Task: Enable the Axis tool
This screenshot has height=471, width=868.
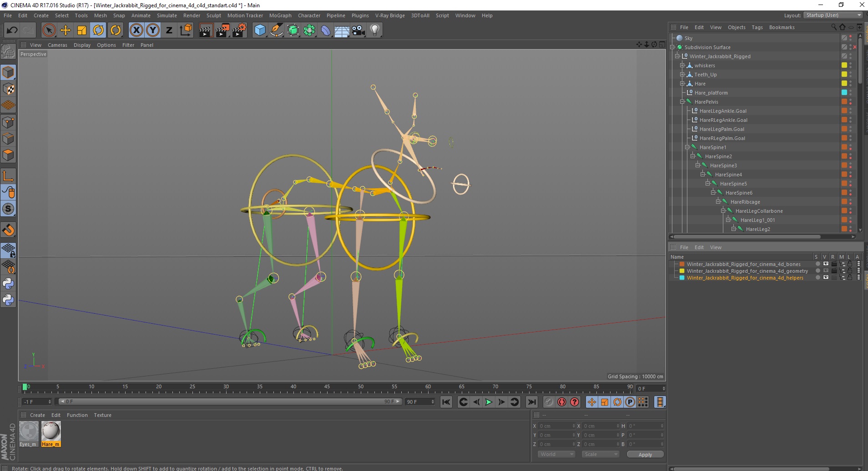Action: pyautogui.click(x=8, y=176)
